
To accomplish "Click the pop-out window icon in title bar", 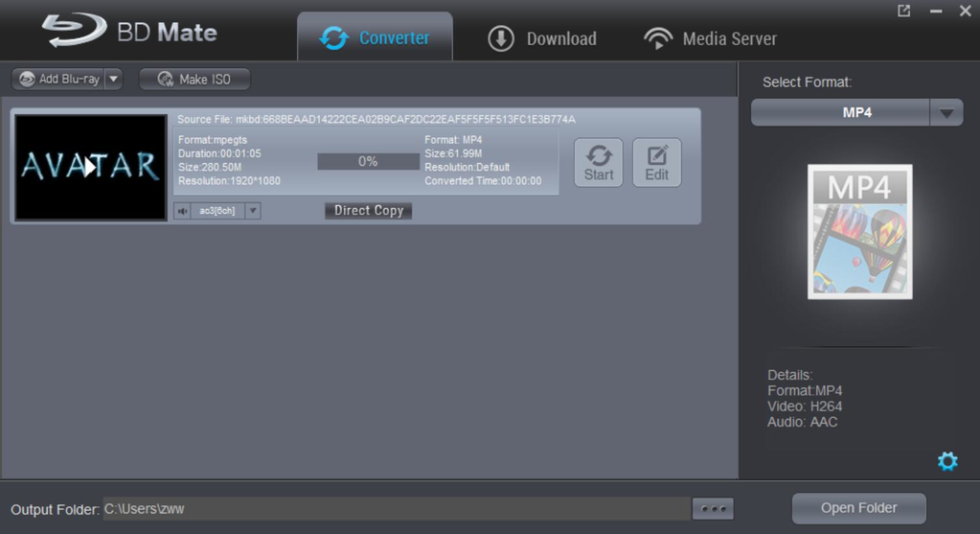I will [903, 11].
